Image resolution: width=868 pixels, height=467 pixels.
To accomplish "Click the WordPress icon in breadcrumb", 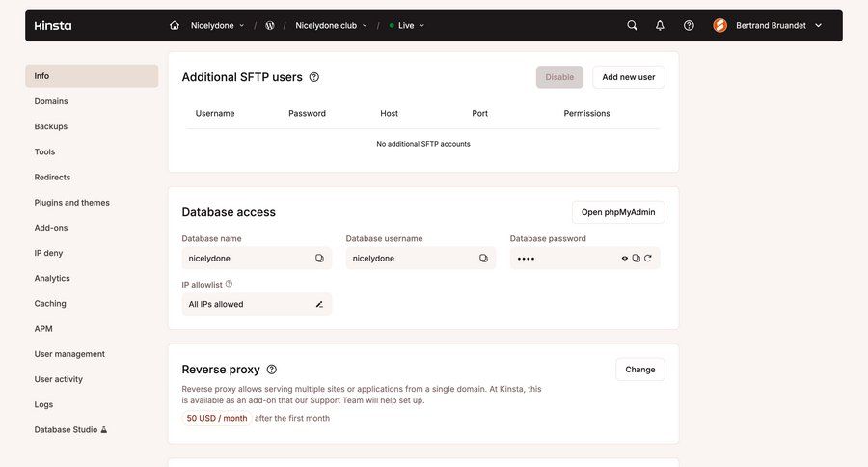I will [x=270, y=25].
